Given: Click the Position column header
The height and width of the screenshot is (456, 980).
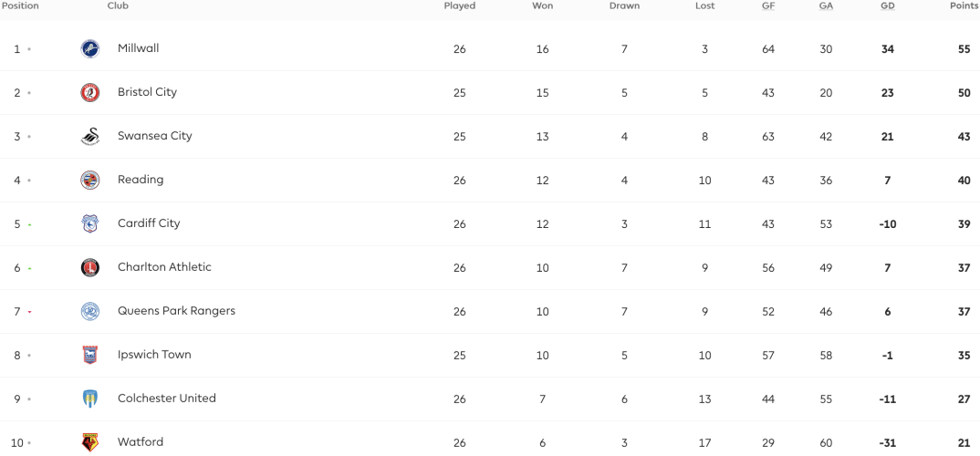Looking at the screenshot, I should [19, 5].
